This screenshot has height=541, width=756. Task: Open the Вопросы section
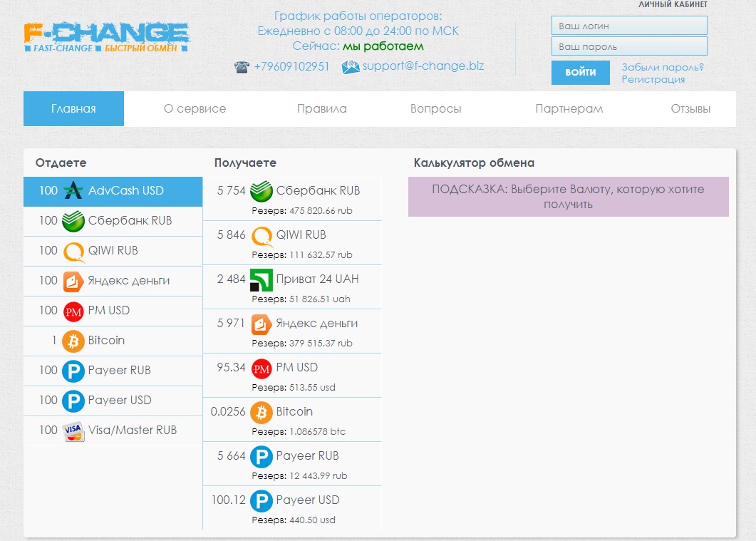436,108
